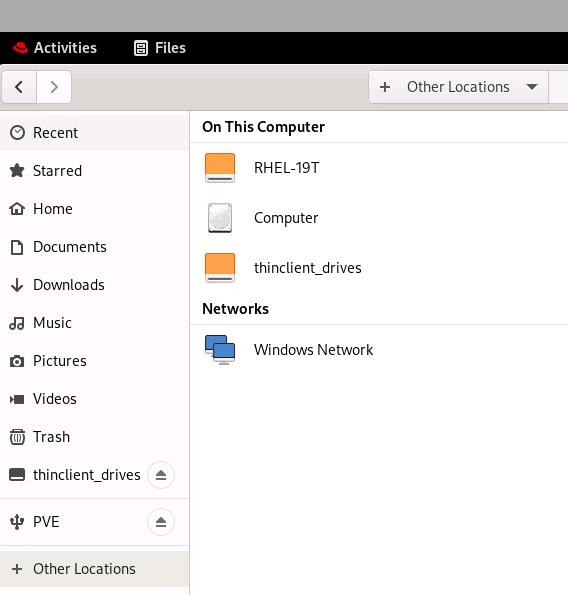The image size is (568, 595).
Task: Open the Documents folder in the sidebar
Action: [x=94, y=247]
